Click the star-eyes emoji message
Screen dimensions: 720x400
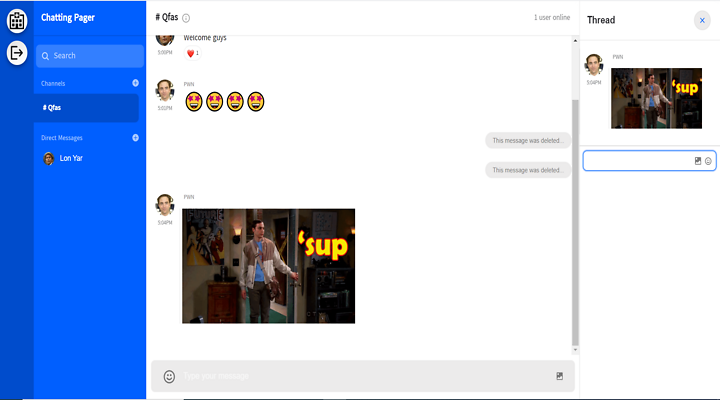click(225, 101)
